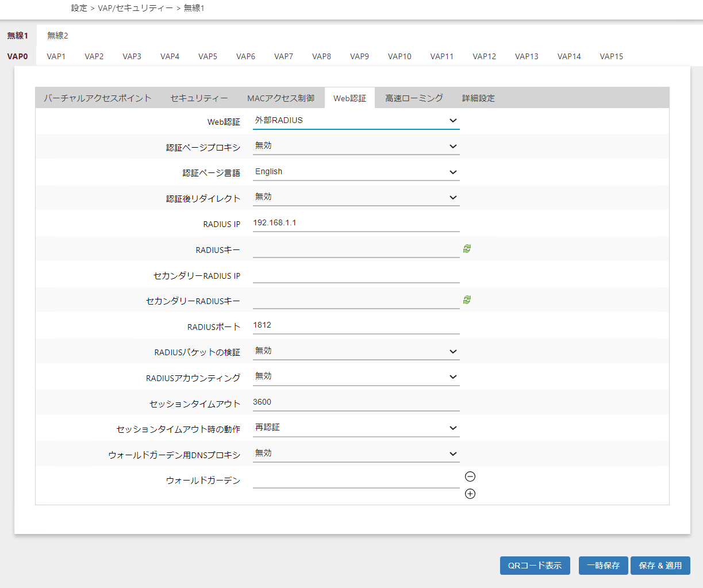Click the breadcrumb 設定 > VAP/セキュリティー > 無線1

tap(138, 8)
